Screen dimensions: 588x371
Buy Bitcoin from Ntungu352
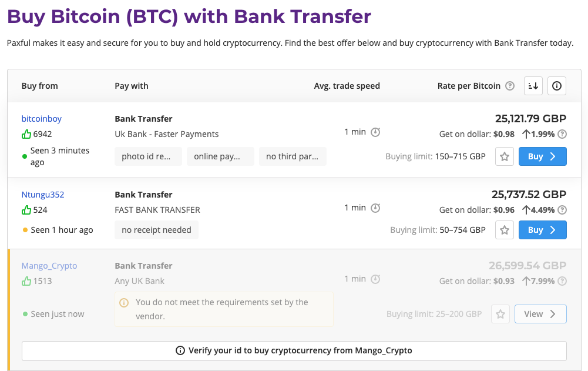[x=542, y=230]
